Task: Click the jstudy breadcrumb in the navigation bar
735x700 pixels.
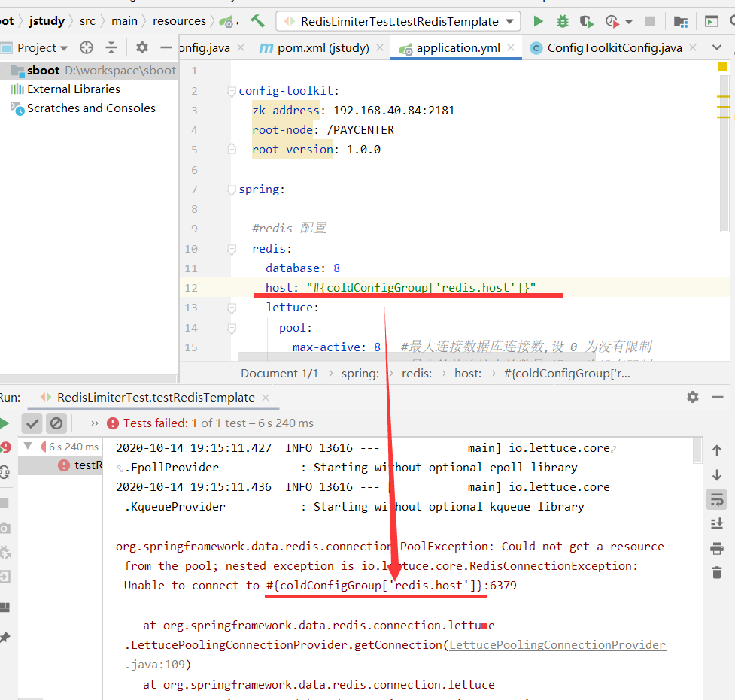Action: [47, 21]
